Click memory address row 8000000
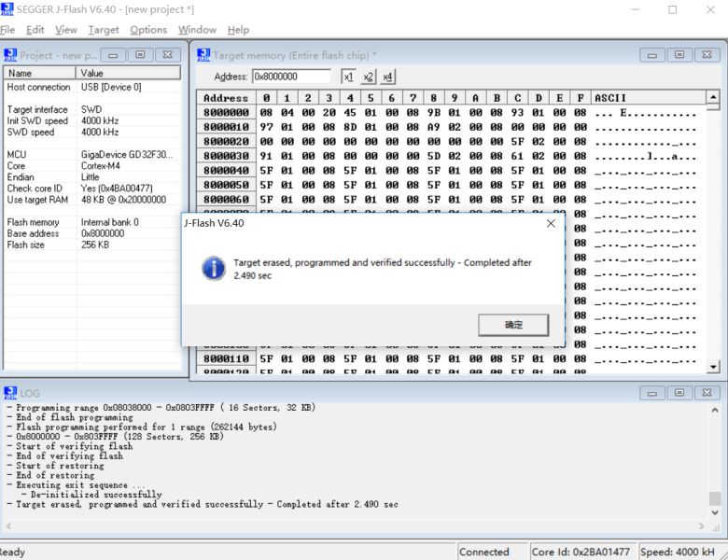Viewport: 728px width, 560px height. point(226,112)
